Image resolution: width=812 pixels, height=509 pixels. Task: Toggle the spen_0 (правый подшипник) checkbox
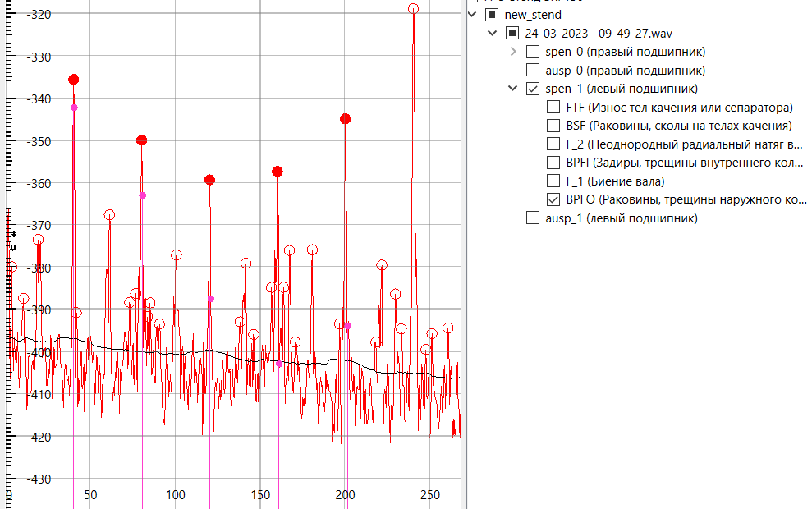point(533,53)
